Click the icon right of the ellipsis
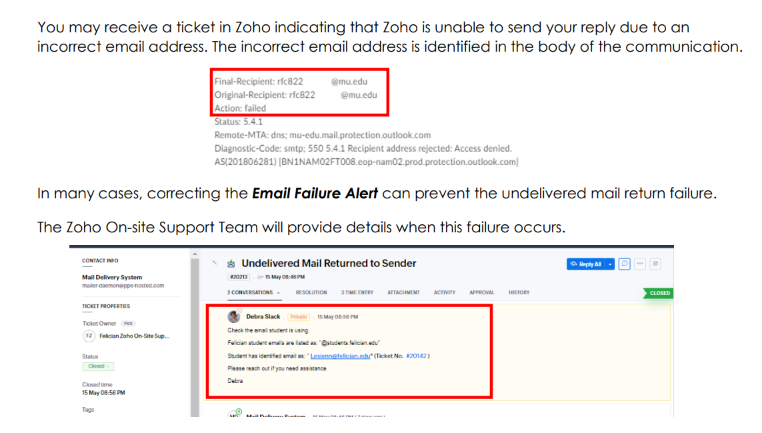762x433 pixels. [656, 263]
